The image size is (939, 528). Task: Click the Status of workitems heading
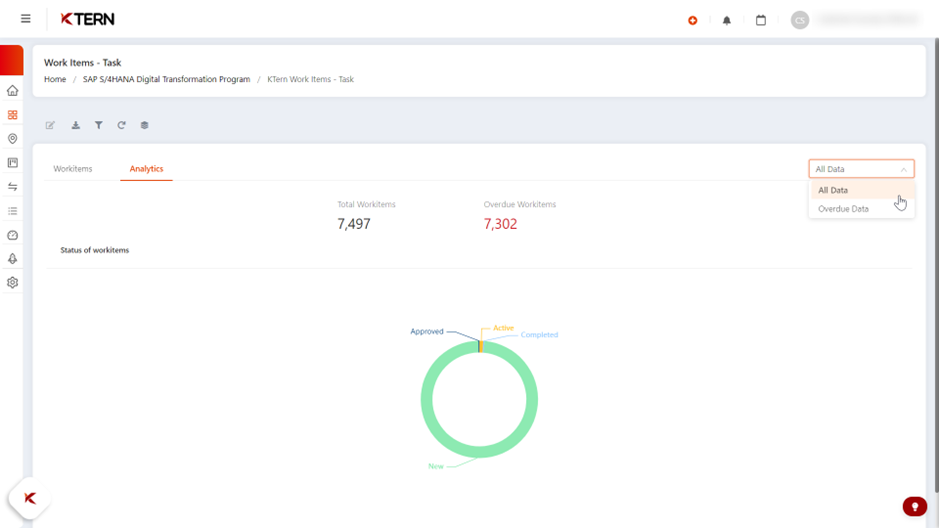point(95,250)
